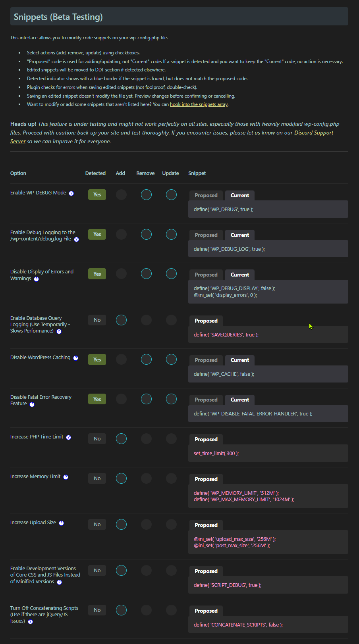Open help icon for Disable WordPress Caching
Viewport: 359px width, 644px height.
(75, 358)
